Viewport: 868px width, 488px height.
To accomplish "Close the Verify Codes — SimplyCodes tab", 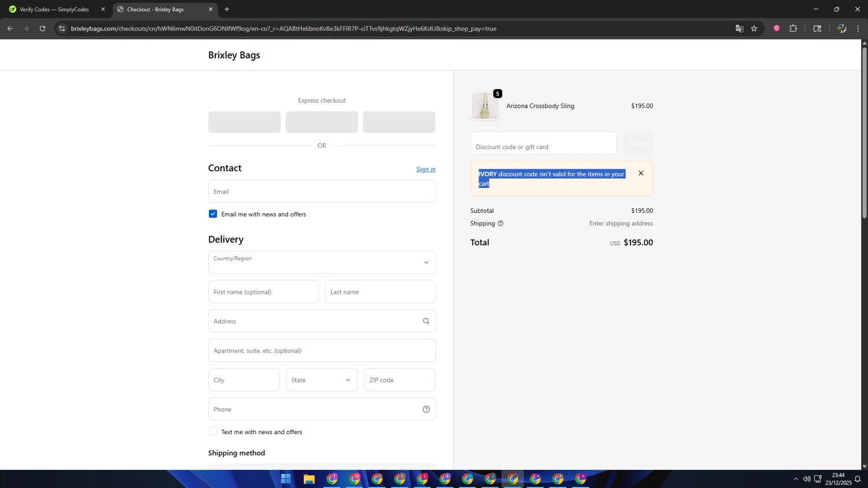I will [x=103, y=9].
